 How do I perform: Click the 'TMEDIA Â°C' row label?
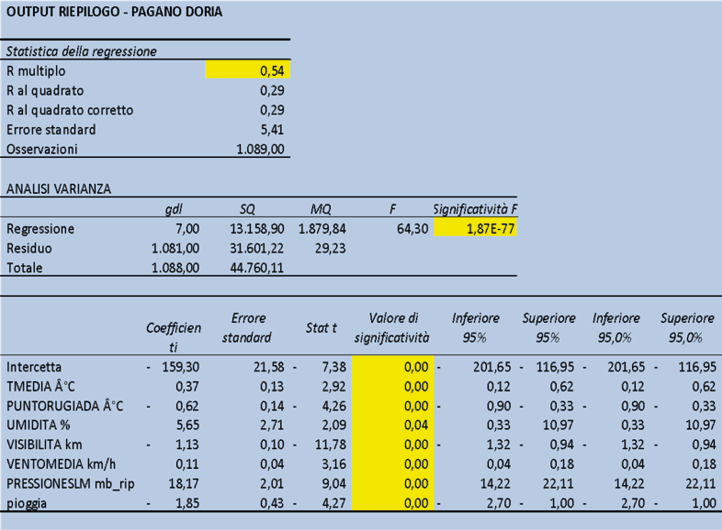(x=41, y=387)
